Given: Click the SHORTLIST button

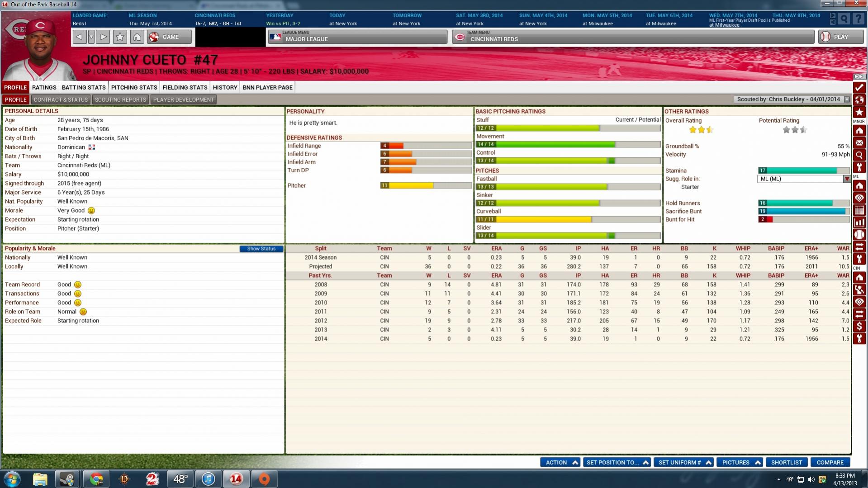Looking at the screenshot, I should click(x=787, y=462).
